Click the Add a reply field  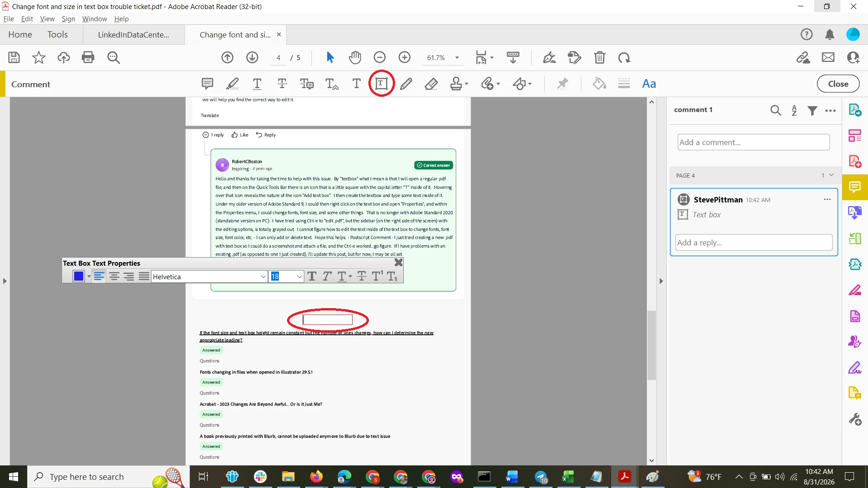pos(754,243)
